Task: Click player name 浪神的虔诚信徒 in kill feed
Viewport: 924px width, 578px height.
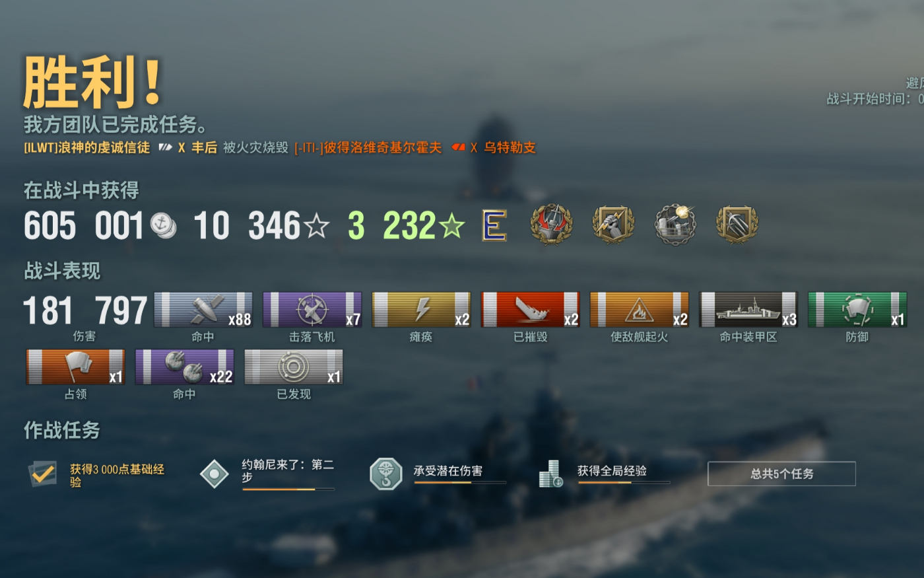Action: [x=104, y=147]
